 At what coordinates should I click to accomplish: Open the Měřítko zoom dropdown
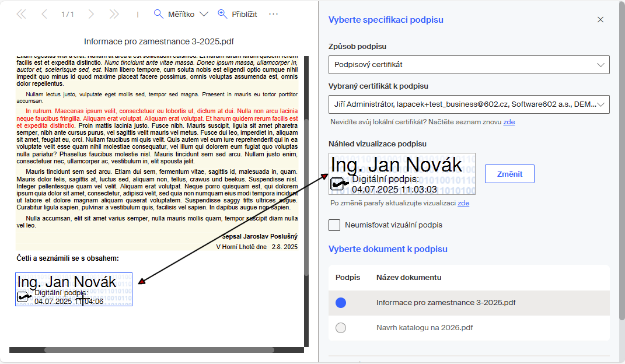coord(204,15)
